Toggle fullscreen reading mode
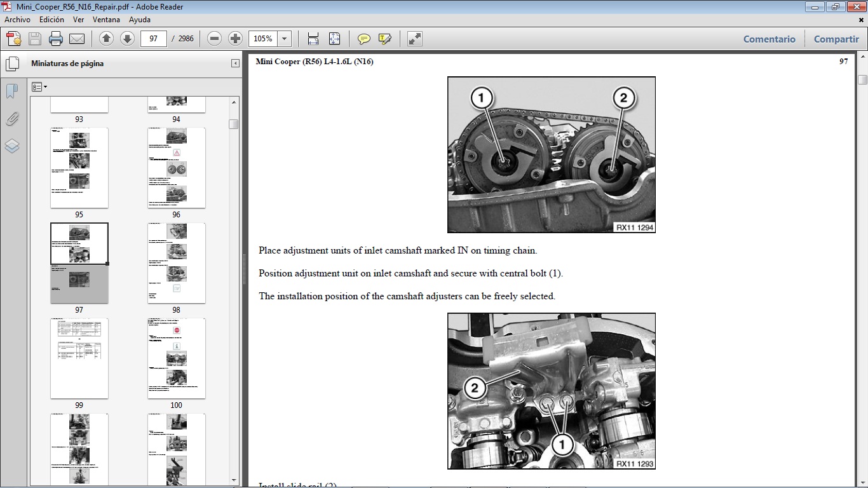 [414, 39]
